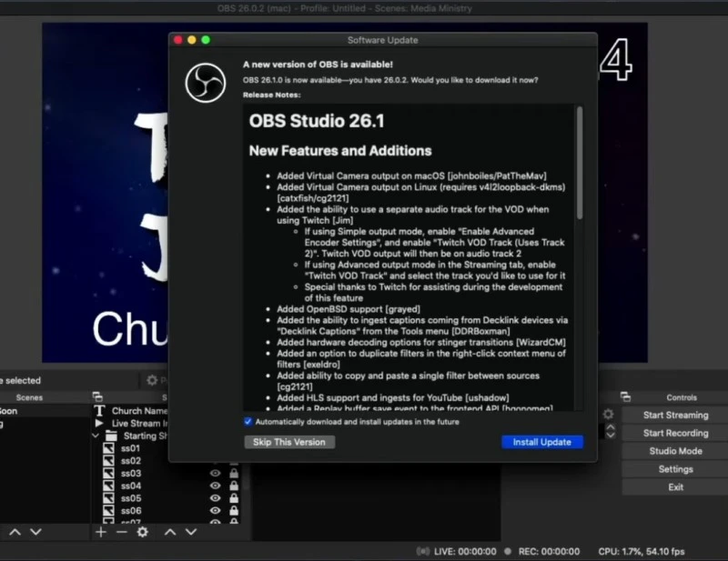This screenshot has height=561, width=728.
Task: Collapse the Starting Shots source group
Action: tap(96, 436)
